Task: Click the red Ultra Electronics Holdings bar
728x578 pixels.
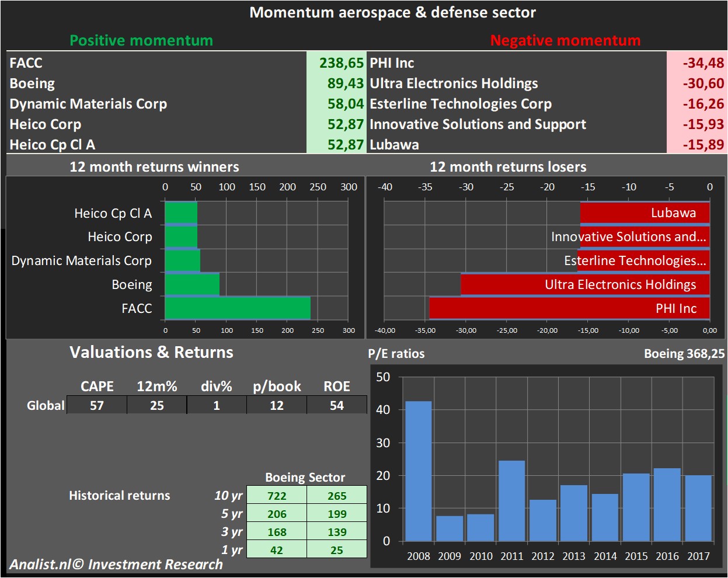Action: coord(585,284)
